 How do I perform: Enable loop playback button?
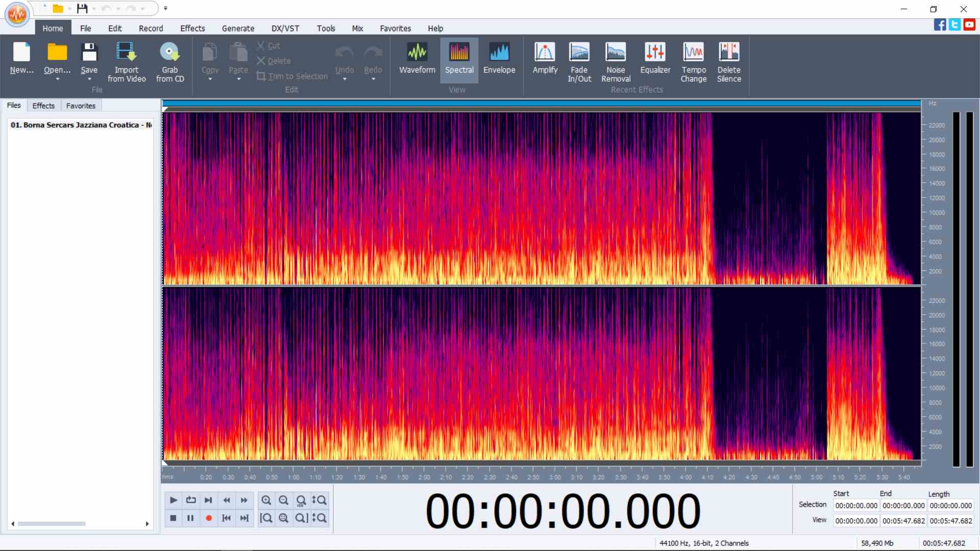coord(191,500)
